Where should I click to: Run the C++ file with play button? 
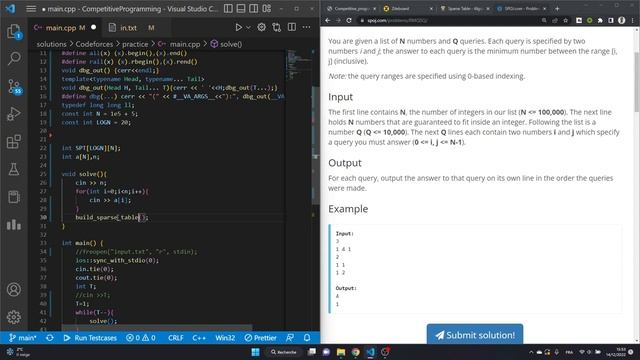238,27
